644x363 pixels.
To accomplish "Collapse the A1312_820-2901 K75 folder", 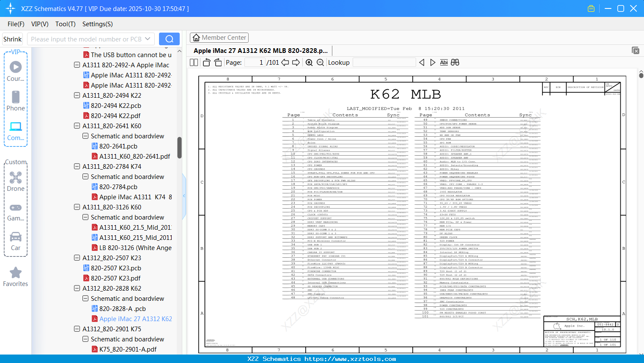I will (x=77, y=329).
